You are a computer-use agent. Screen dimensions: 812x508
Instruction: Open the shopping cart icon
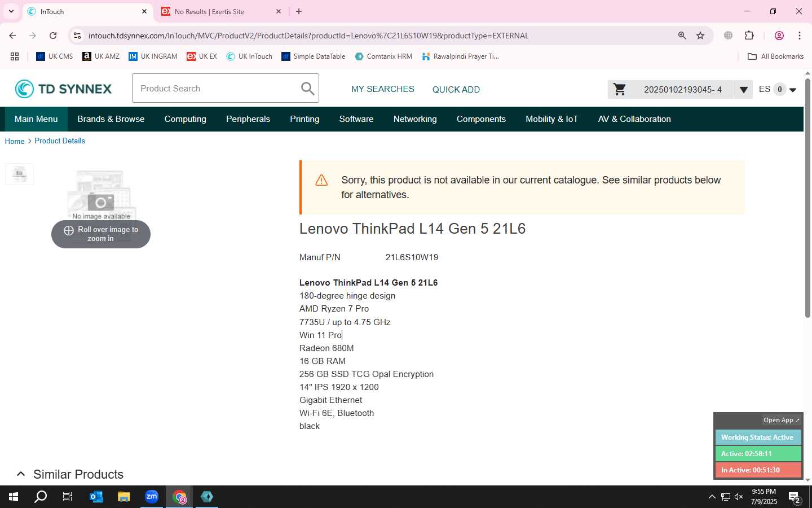620,89
